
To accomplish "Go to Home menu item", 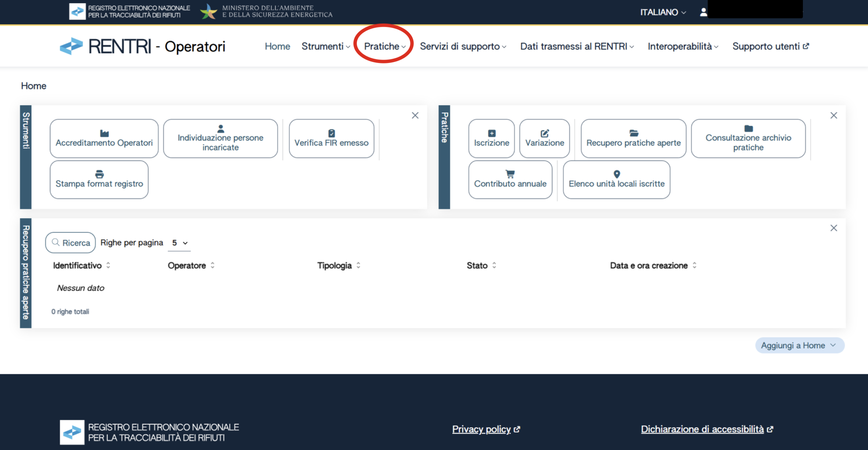I will (277, 46).
